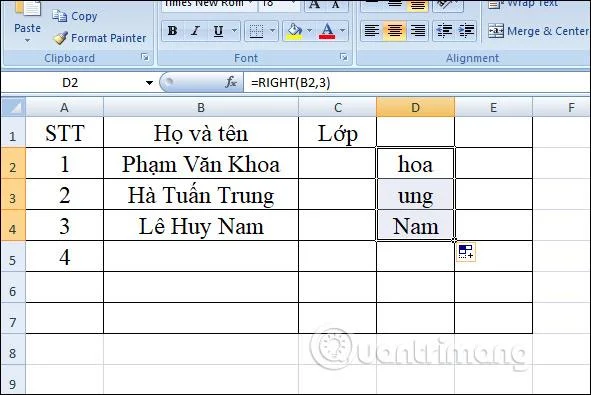Select column C header
591x395 pixels.
coord(338,107)
